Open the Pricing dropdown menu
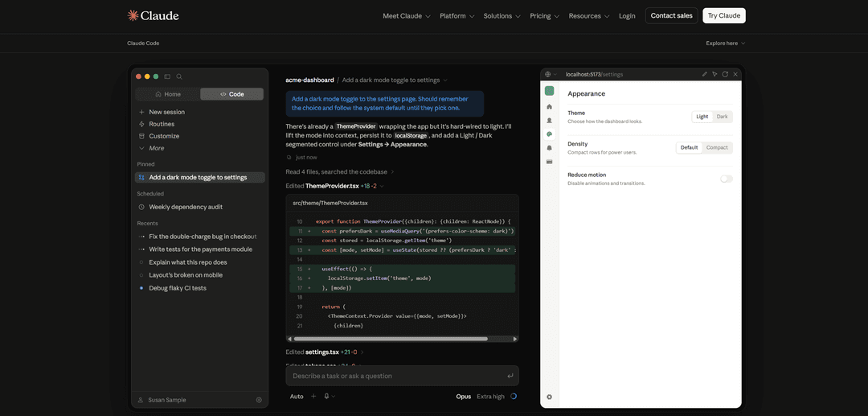The width and height of the screenshot is (868, 416). click(x=544, y=16)
